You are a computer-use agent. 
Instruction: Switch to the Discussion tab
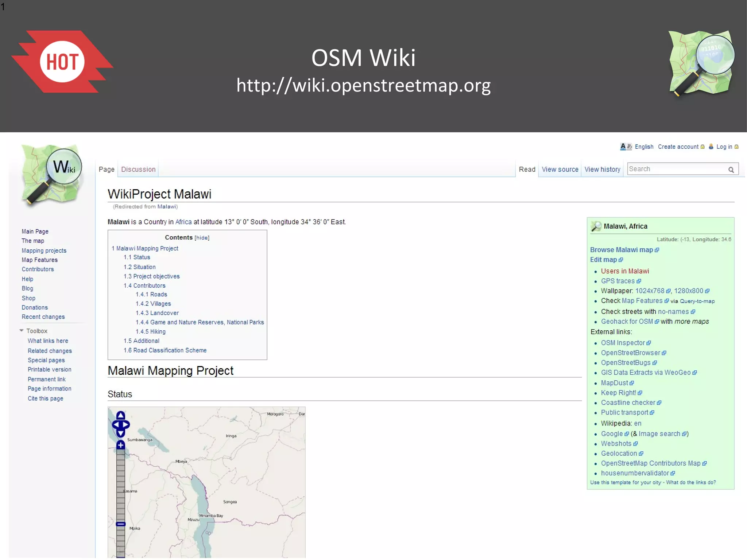[138, 170]
